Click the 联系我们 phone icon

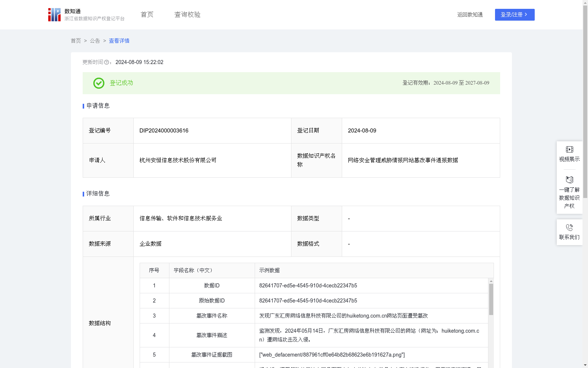click(x=569, y=227)
